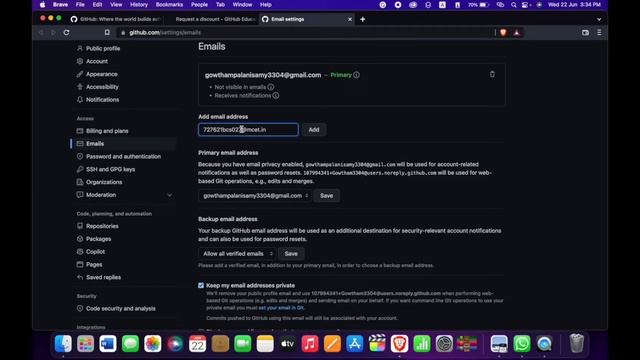Open Repositories settings
This screenshot has width=640, height=360.
click(x=102, y=226)
